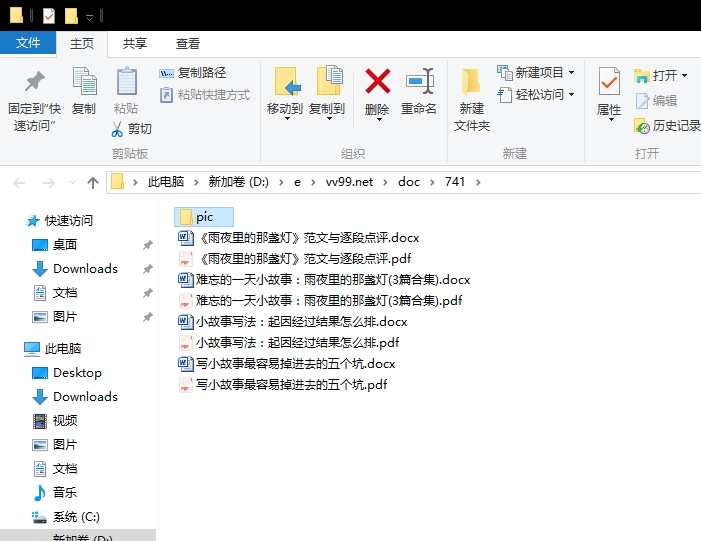The width and height of the screenshot is (701, 541).
Task: Select 《雨夜里的那盏灯》范文与逐段点评.pdf file
Action: click(x=295, y=258)
